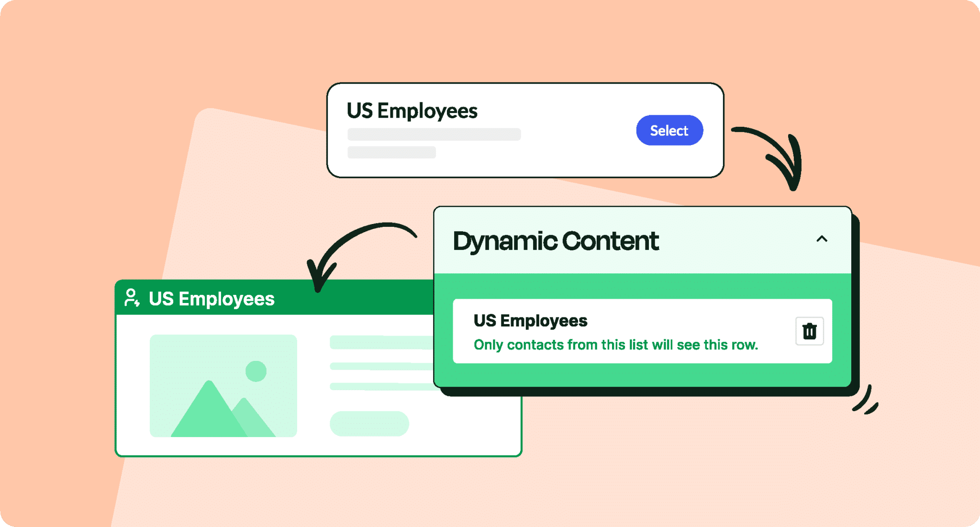Click the green placeholder button in row

pos(369,424)
